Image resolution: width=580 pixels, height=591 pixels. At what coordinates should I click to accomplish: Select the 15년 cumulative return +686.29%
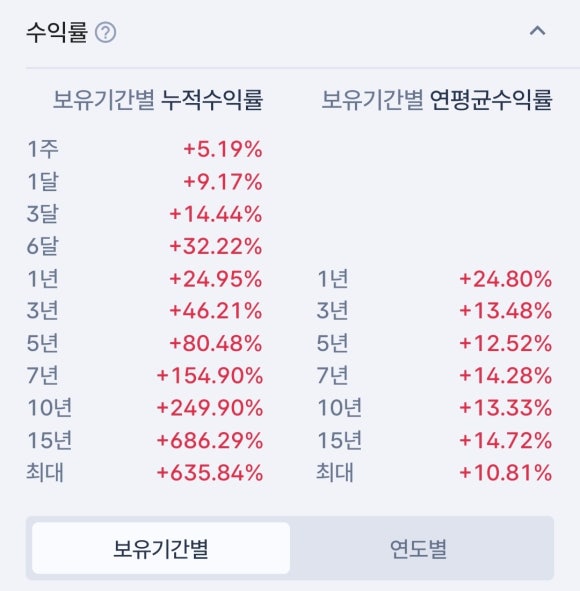pos(210,441)
